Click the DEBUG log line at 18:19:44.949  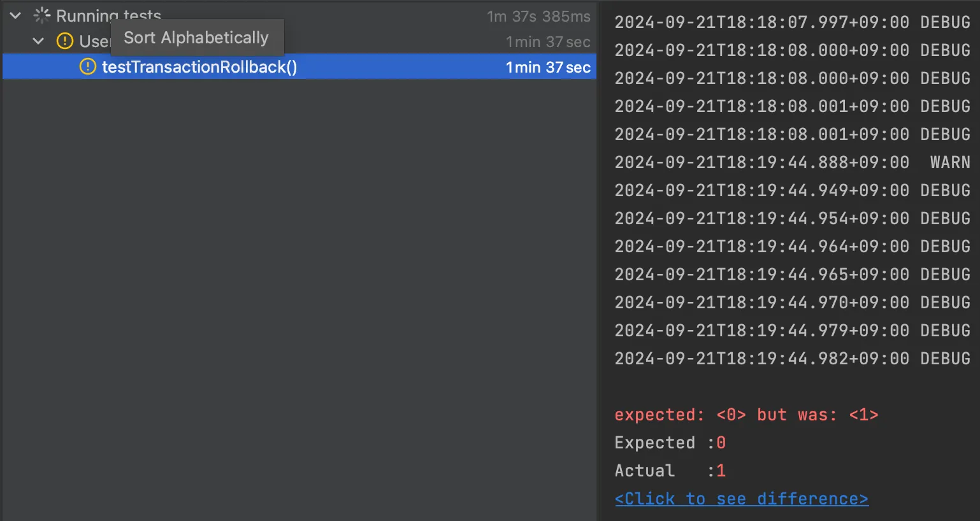[791, 190]
